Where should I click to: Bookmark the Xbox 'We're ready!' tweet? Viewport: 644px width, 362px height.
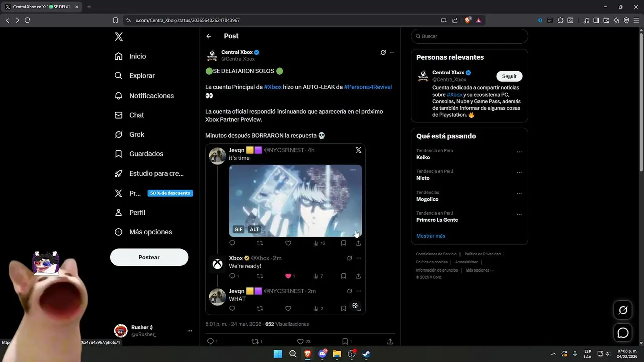pyautogui.click(x=343, y=276)
